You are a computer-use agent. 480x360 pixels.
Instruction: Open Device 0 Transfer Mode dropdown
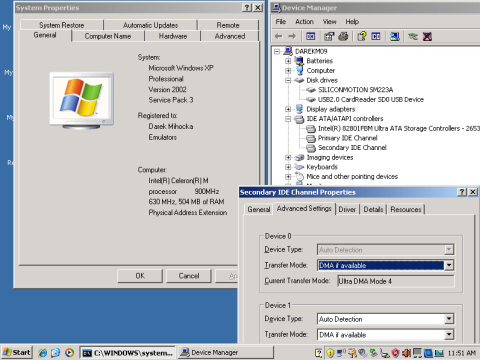coord(449,265)
